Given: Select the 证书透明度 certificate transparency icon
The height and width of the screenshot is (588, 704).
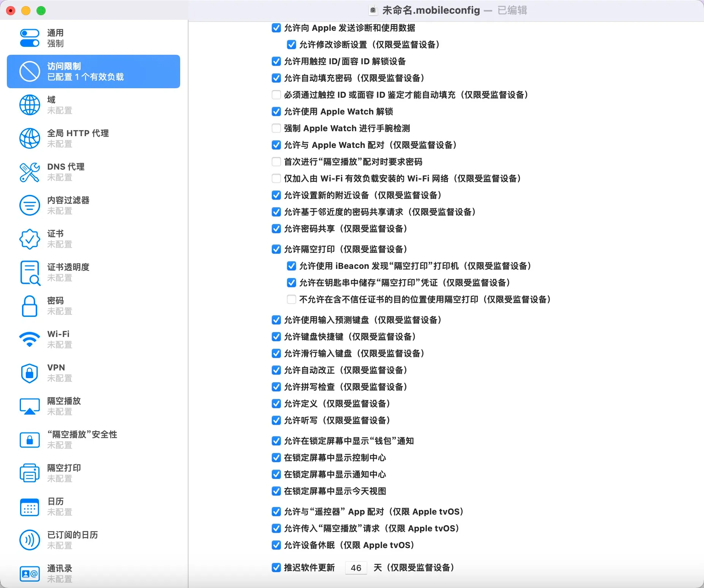Looking at the screenshot, I should click(30, 272).
